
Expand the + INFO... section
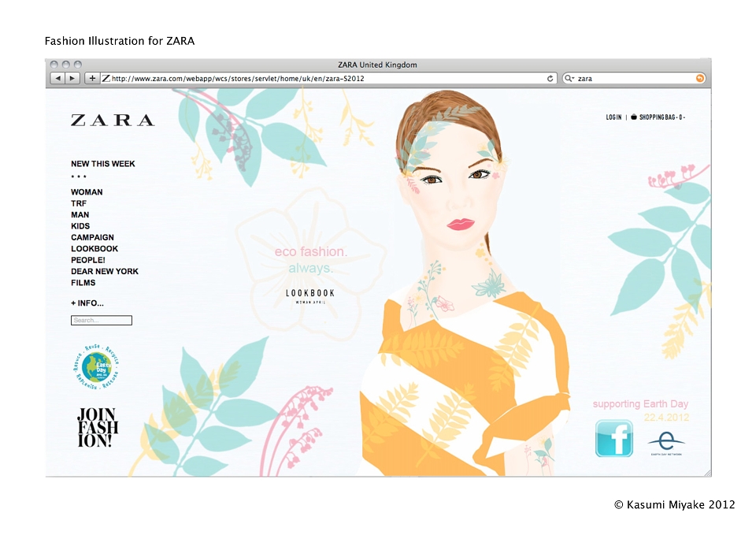pos(87,303)
